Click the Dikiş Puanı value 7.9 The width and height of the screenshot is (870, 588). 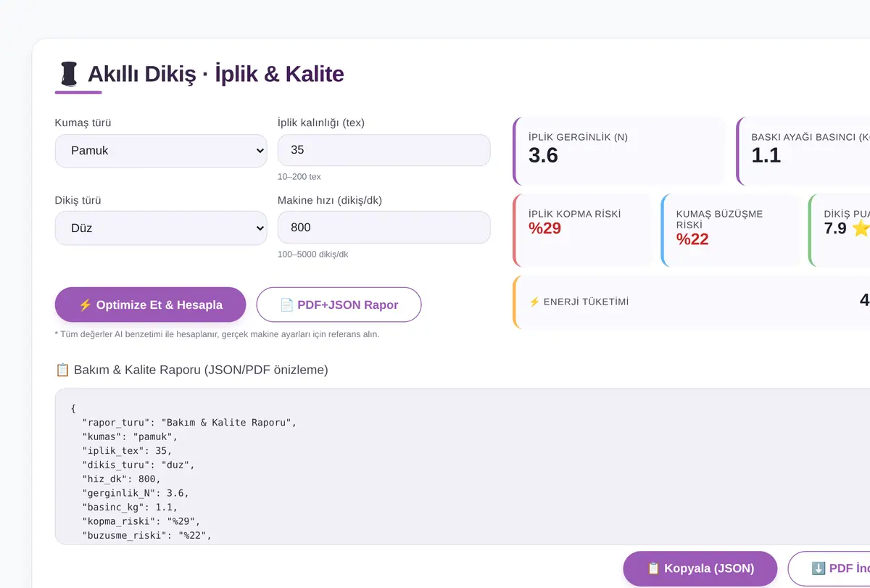[835, 228]
